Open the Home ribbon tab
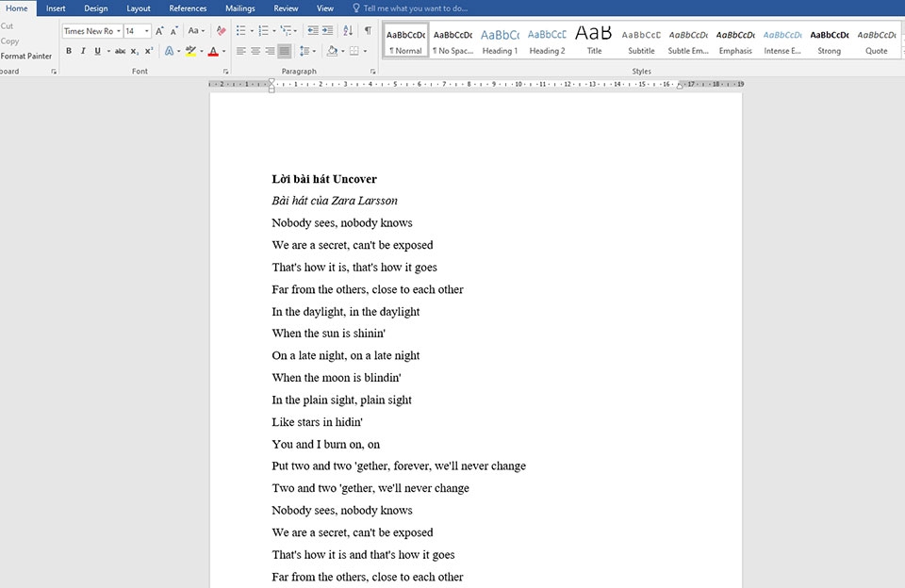The height and width of the screenshot is (588, 905). pyautogui.click(x=17, y=8)
